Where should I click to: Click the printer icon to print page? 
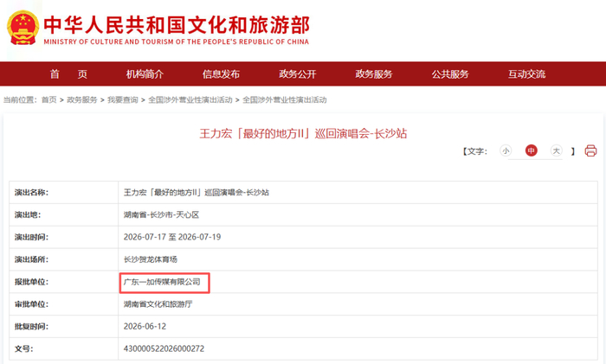click(x=590, y=150)
